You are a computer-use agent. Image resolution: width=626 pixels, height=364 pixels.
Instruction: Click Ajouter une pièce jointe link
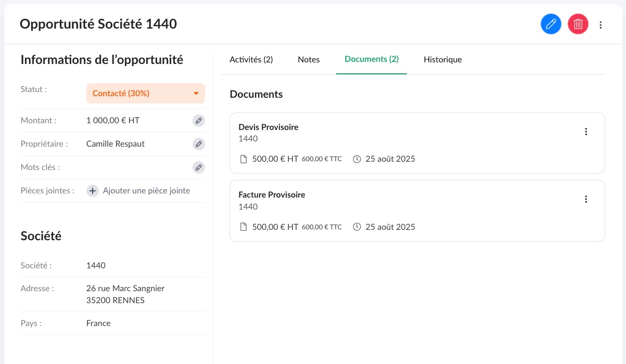coord(146,191)
